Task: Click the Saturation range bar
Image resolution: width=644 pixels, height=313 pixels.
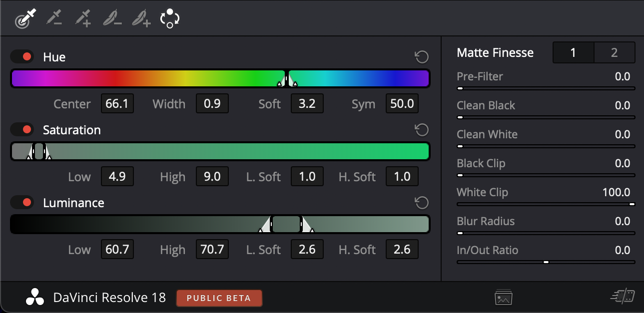Action: [x=220, y=151]
